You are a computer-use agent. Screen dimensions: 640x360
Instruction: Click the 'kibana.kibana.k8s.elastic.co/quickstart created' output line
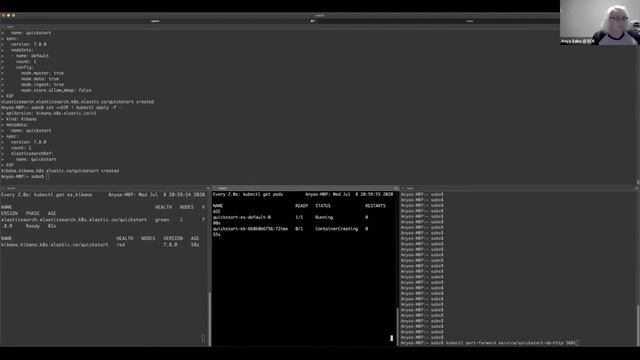[60, 171]
